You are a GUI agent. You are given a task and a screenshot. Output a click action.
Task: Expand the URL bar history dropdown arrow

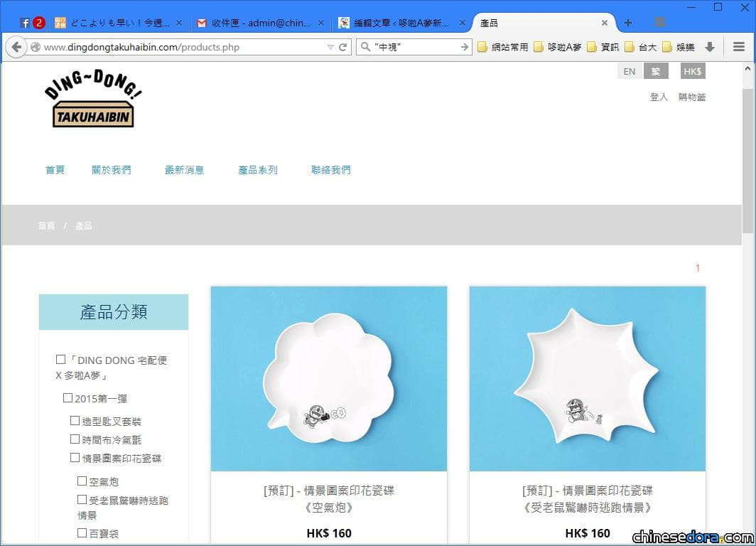coord(330,47)
